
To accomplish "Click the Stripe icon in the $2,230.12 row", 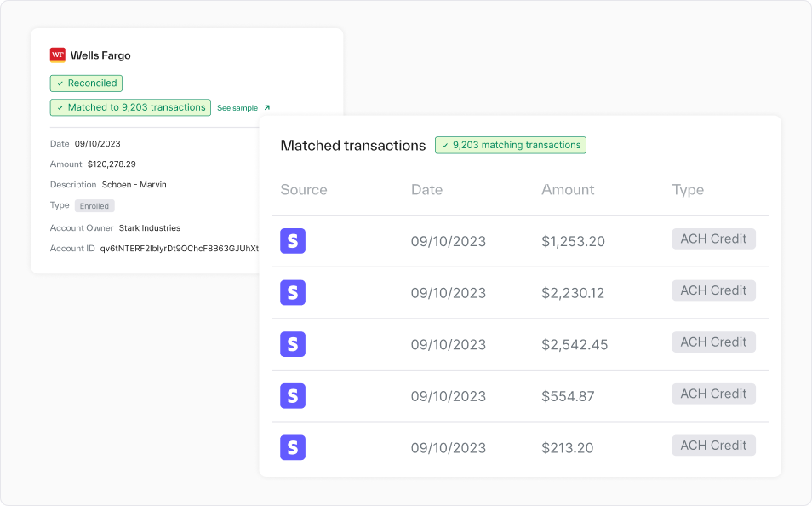I will (x=293, y=293).
